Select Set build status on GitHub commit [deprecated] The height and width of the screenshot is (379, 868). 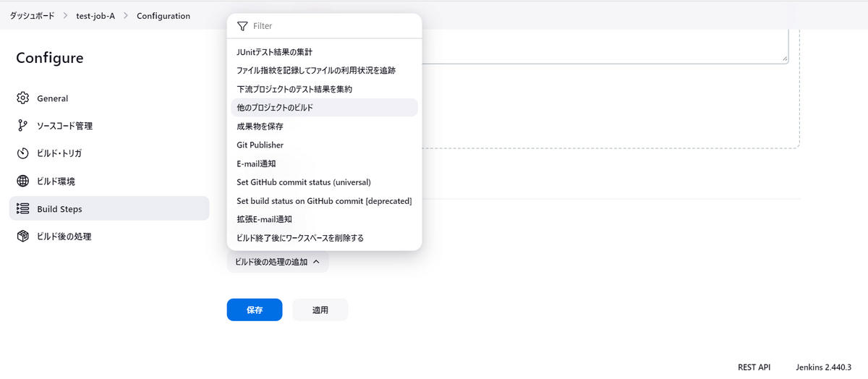pos(324,200)
